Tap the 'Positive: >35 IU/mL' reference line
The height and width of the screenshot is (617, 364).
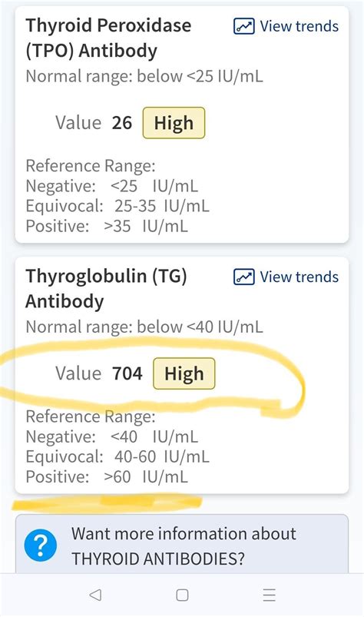[x=107, y=226]
